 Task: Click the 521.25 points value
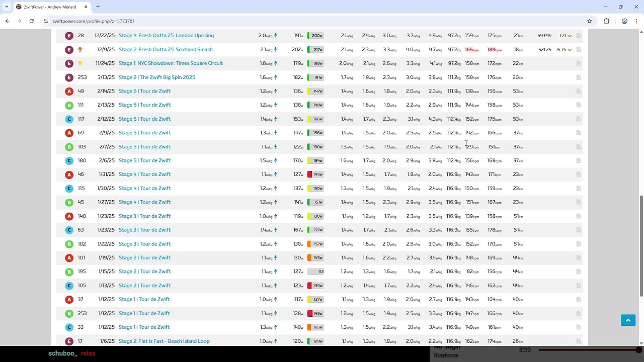pos(544,50)
